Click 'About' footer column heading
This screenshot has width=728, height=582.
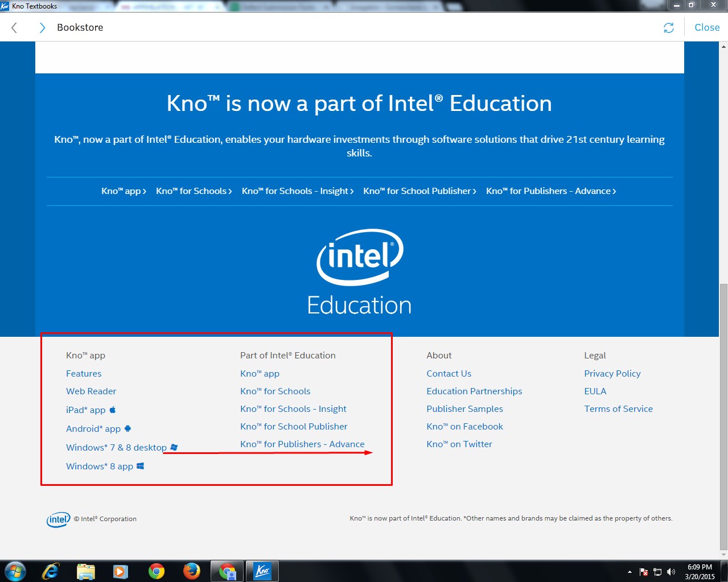(439, 356)
